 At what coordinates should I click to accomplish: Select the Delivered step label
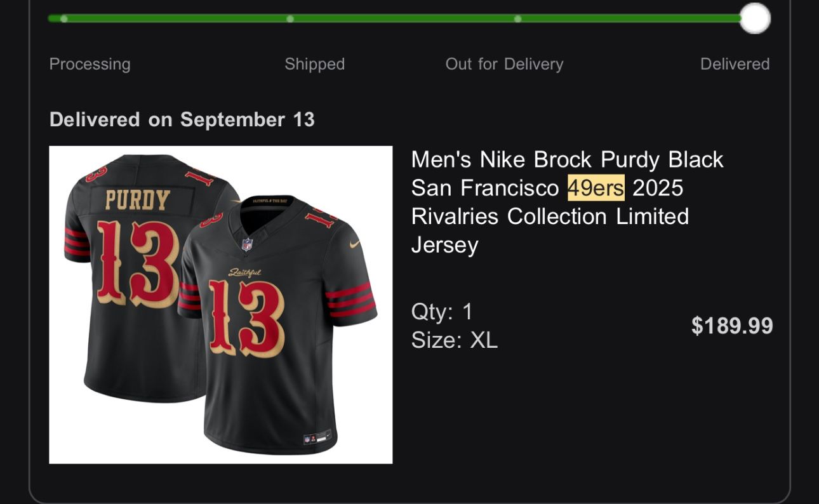click(735, 64)
